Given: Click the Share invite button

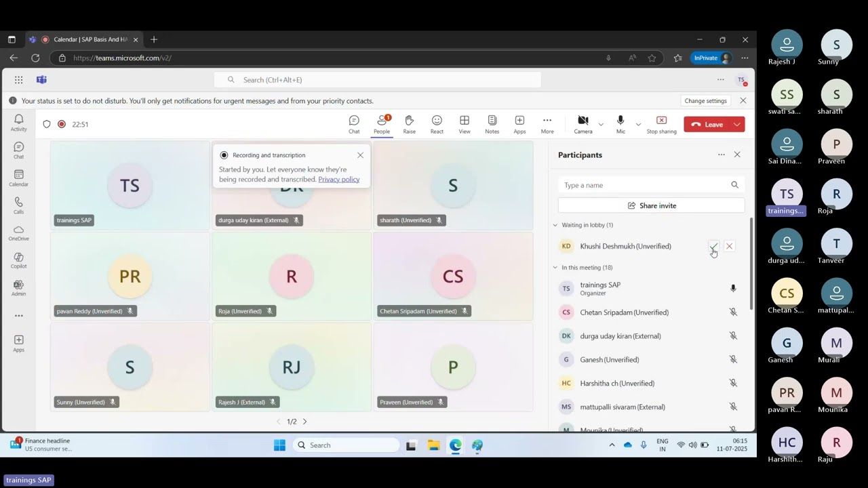Looking at the screenshot, I should [x=651, y=205].
